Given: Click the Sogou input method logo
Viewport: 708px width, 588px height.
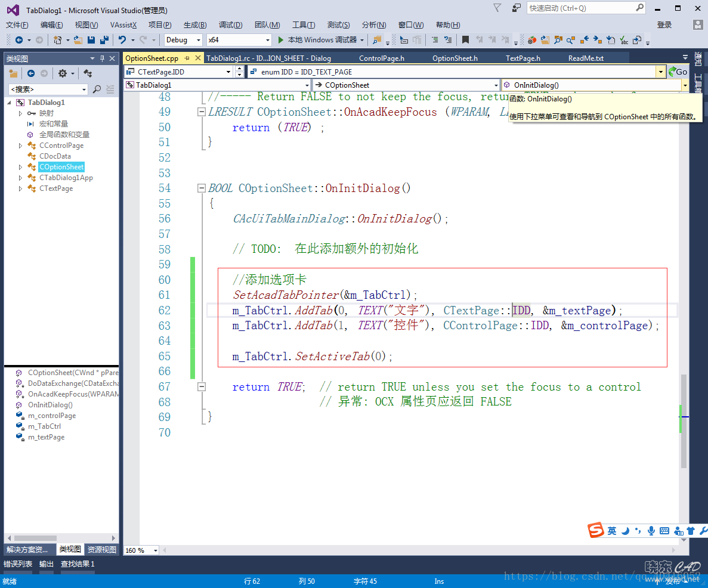Looking at the screenshot, I should click(x=596, y=530).
